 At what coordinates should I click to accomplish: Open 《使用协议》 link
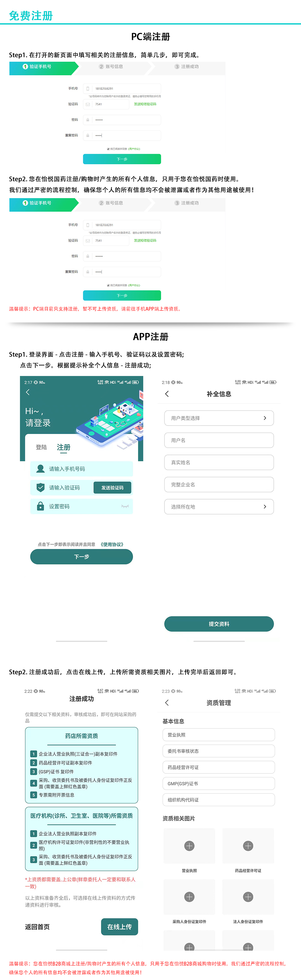click(x=112, y=544)
